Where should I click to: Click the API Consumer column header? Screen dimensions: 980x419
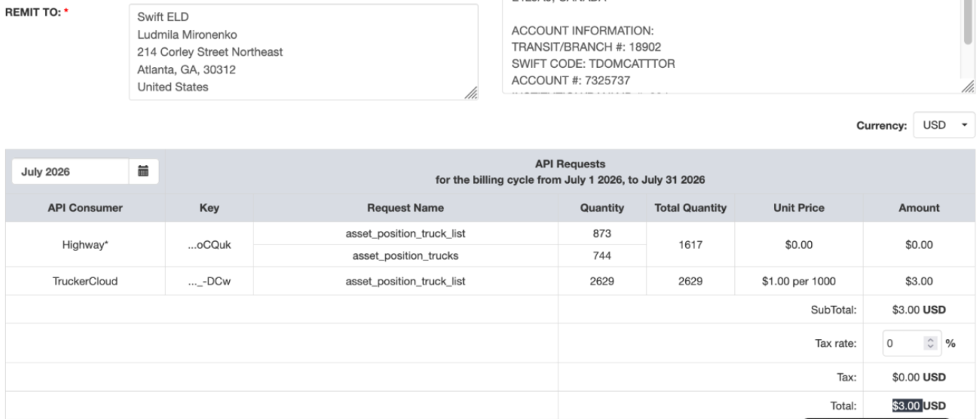(85, 208)
